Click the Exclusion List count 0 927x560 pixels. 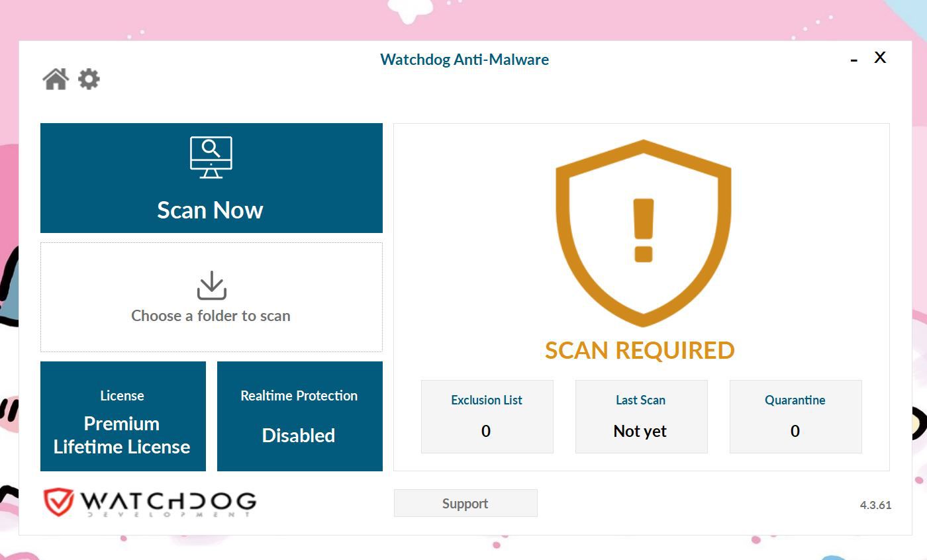pyautogui.click(x=486, y=431)
